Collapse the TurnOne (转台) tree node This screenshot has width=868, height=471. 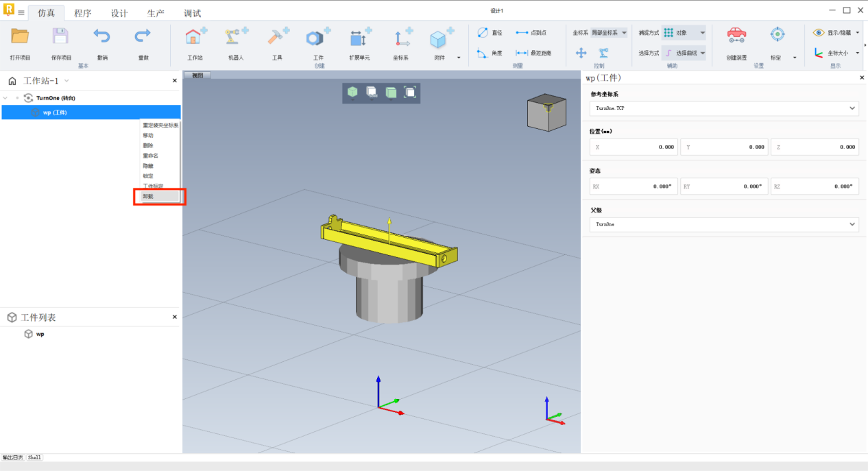coord(6,98)
